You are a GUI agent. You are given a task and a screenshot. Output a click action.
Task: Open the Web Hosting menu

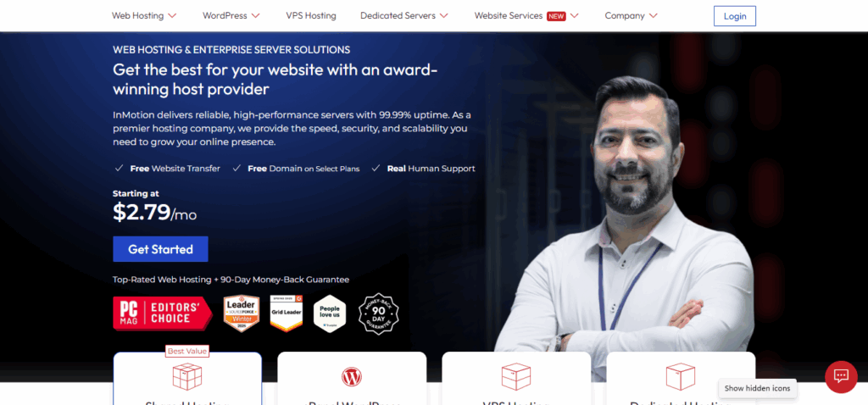coord(138,16)
